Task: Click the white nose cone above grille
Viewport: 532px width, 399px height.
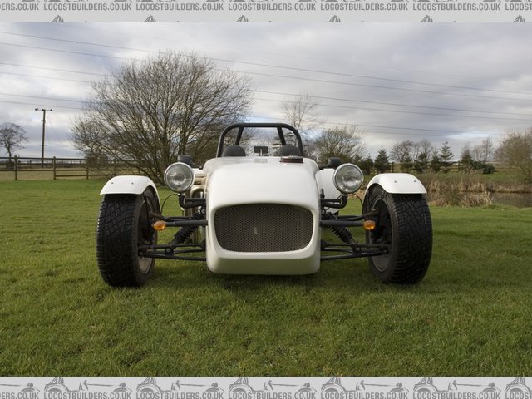Action: [x=262, y=183]
